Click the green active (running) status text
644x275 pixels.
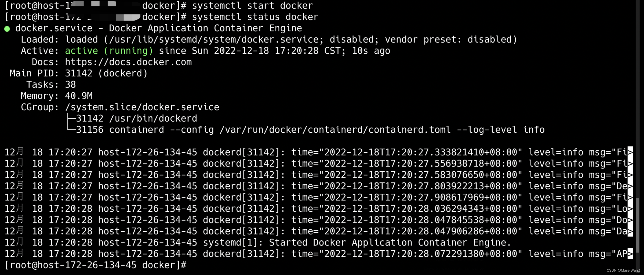pyautogui.click(x=109, y=51)
